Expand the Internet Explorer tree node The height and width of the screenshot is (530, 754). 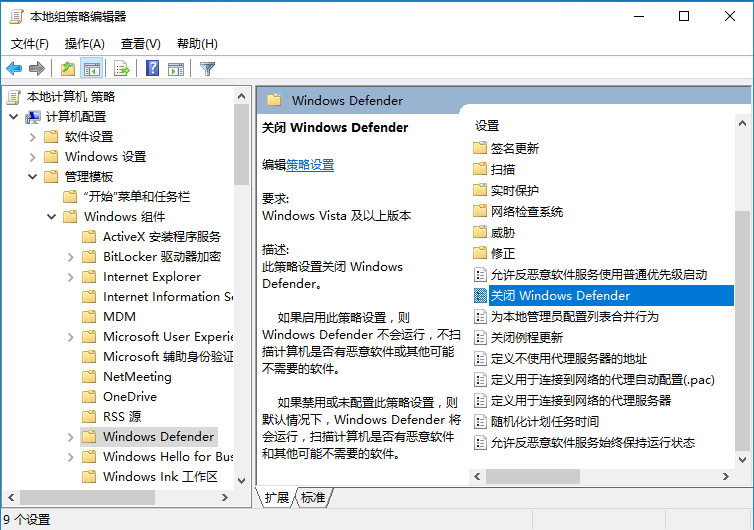(71, 277)
